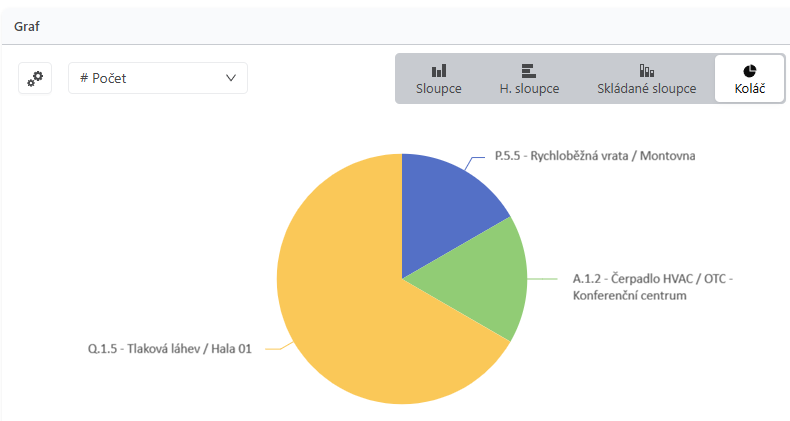Screen dimensions: 790x421
Task: Click the Koláč pie chart icon
Action: (x=750, y=71)
